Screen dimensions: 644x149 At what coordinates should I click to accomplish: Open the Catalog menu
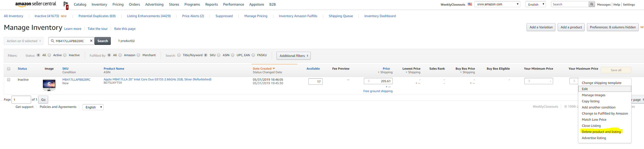[x=80, y=4]
